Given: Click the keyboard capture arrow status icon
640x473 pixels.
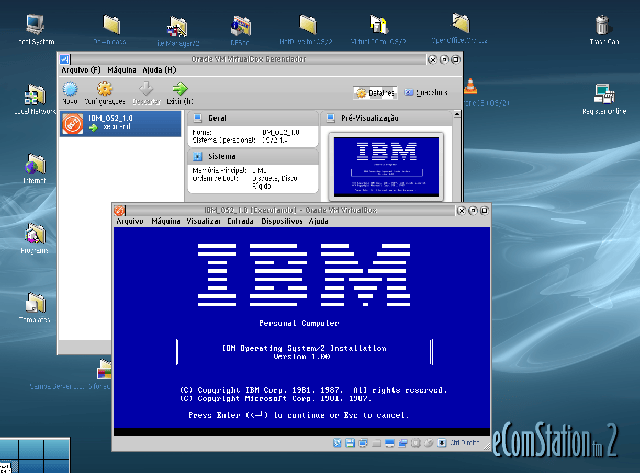Looking at the screenshot, I should pyautogui.click(x=442, y=443).
